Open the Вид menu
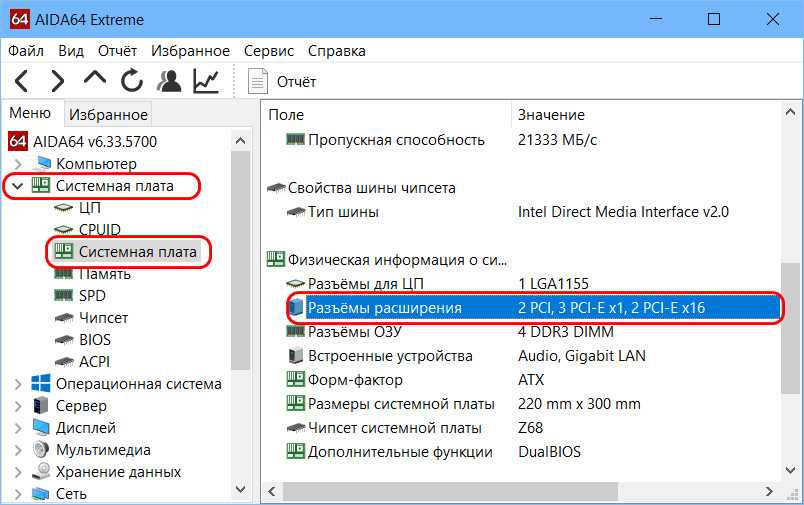 [71, 51]
